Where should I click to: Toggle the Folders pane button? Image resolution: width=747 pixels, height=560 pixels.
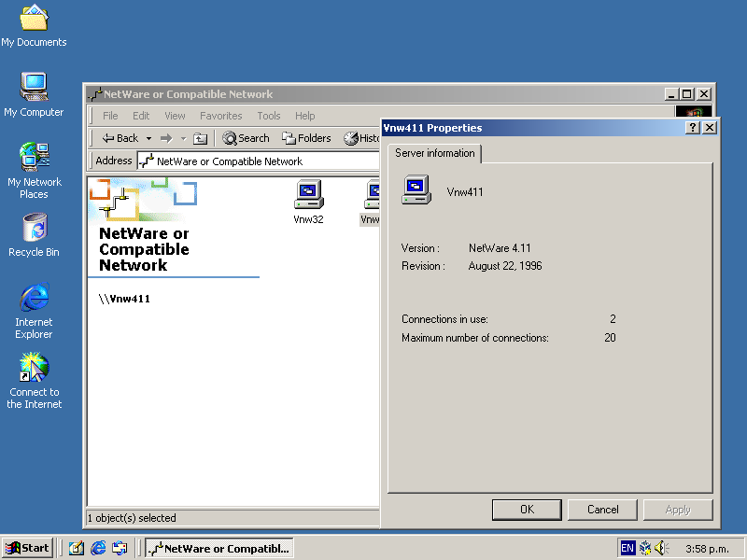coord(306,138)
